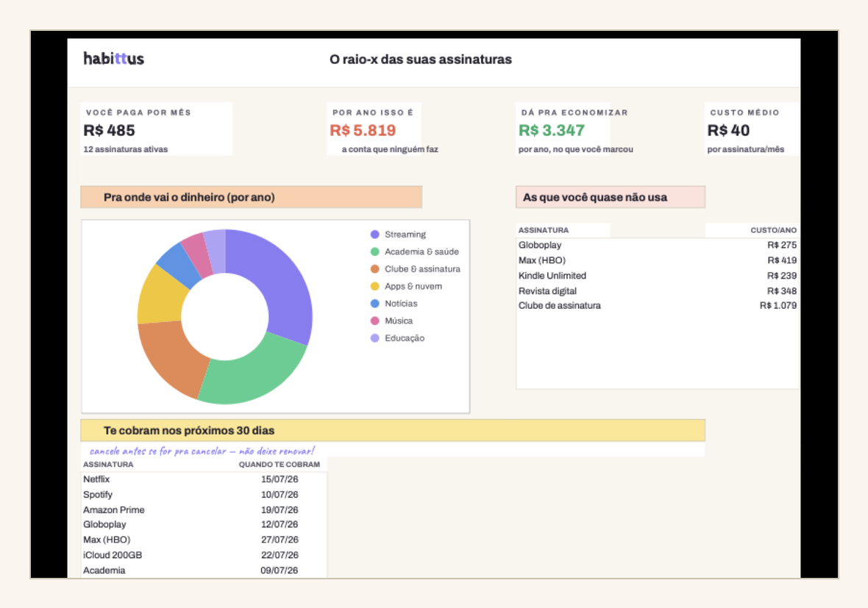Click the habittus logo
The height and width of the screenshot is (608, 868).
click(113, 59)
